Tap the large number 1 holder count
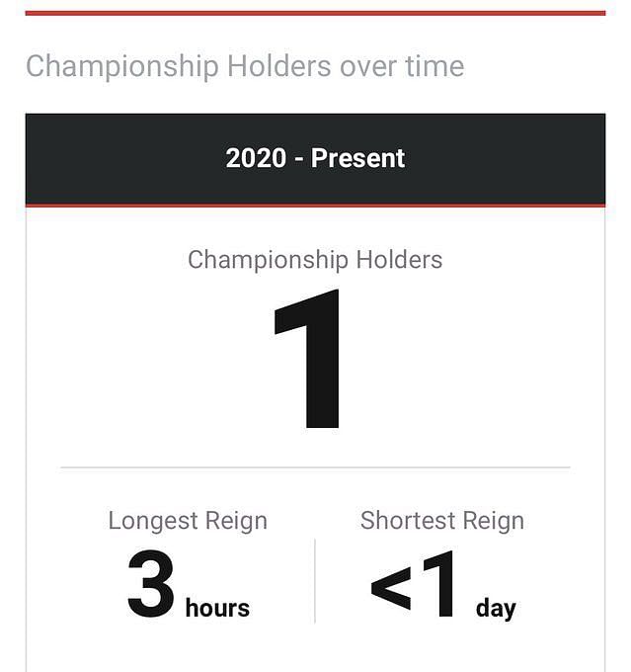The image size is (631, 672). pyautogui.click(x=307, y=359)
